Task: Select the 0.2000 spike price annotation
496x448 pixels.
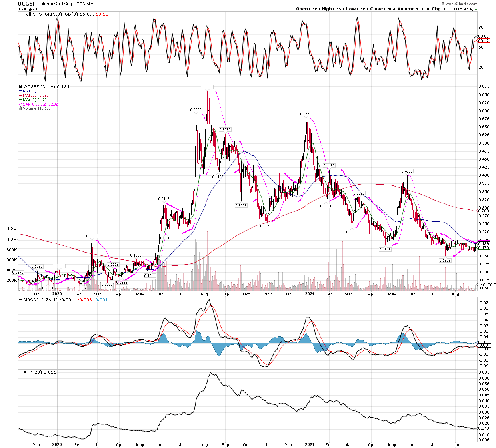Action: pos(92,236)
